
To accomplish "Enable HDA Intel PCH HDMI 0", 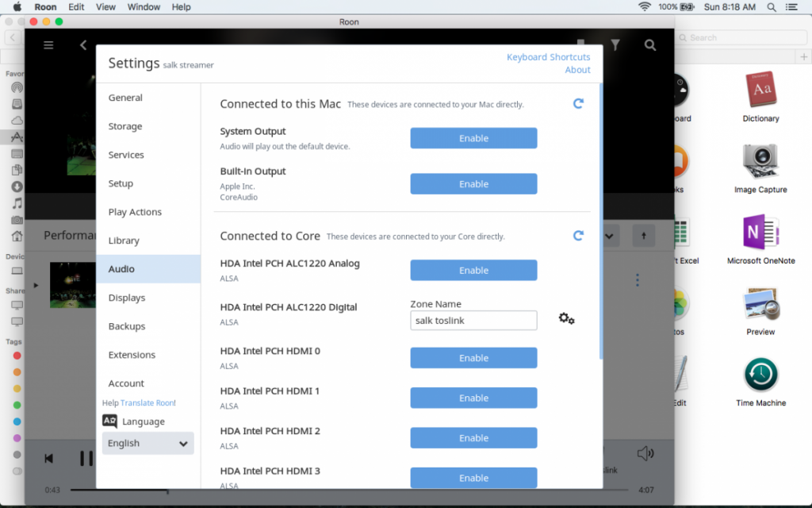I will 473,358.
